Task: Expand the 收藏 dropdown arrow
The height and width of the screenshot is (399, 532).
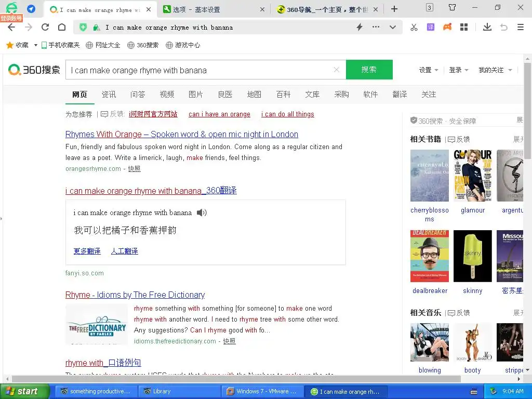Action: click(x=36, y=45)
